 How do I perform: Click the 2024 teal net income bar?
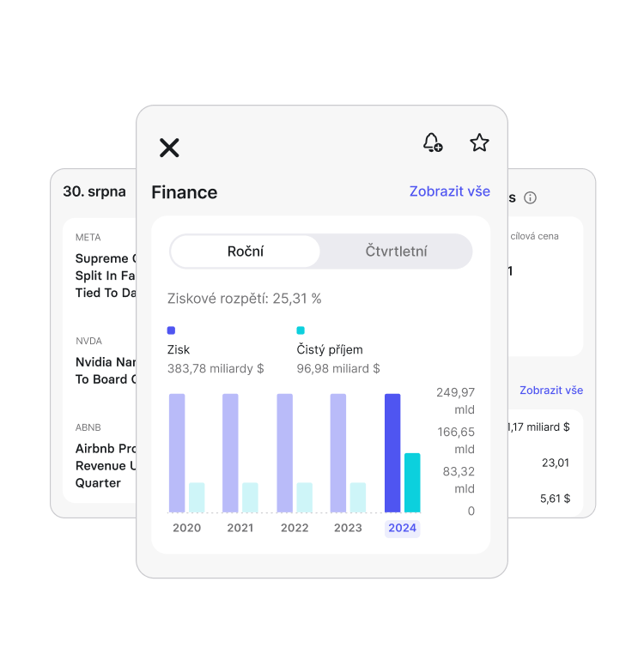pyautogui.click(x=412, y=482)
